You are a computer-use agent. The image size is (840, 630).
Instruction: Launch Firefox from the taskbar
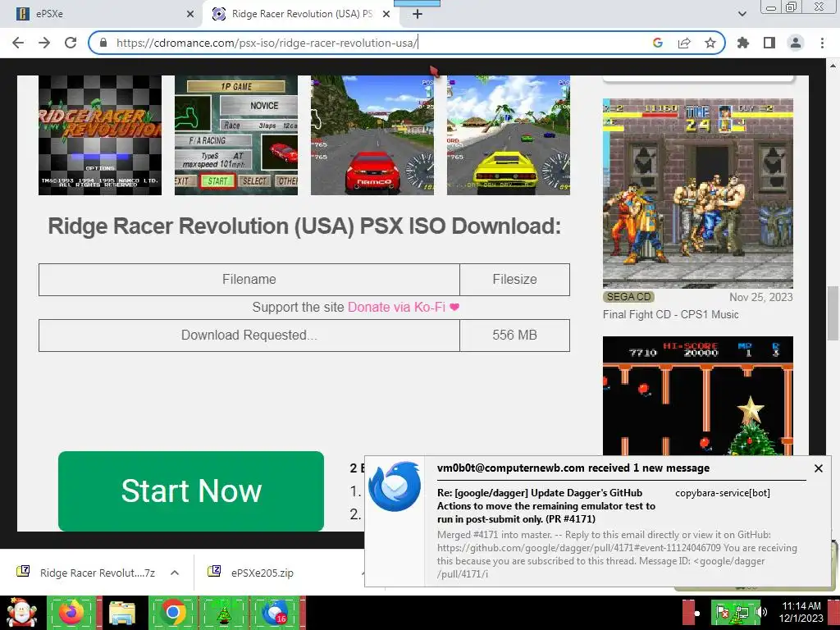click(71, 613)
